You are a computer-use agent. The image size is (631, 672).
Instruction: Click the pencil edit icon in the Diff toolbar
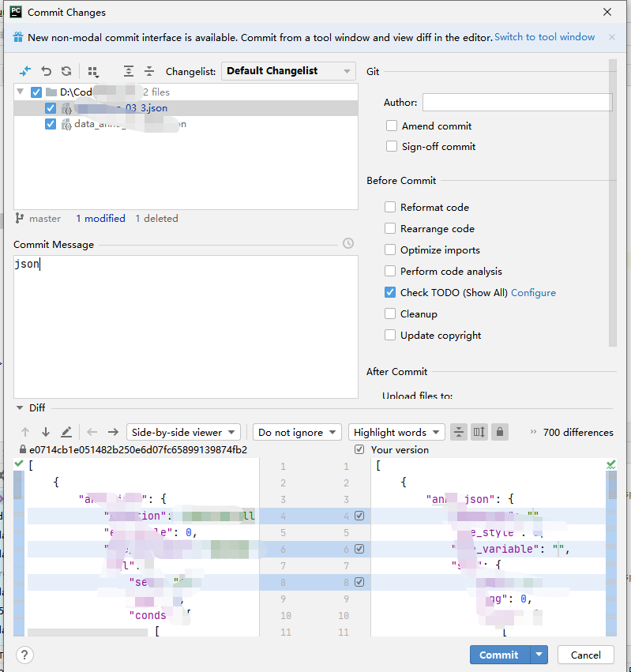[x=67, y=432]
